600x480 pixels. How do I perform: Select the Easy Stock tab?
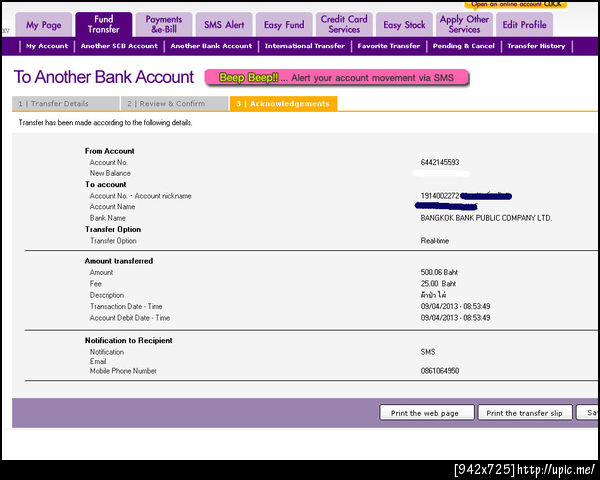tap(404, 25)
